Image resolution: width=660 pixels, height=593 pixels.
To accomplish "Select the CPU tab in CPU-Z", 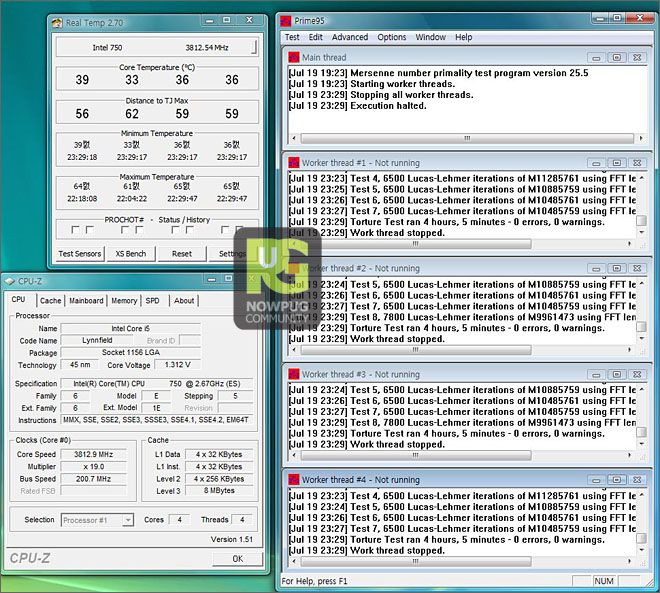I will coord(19,299).
